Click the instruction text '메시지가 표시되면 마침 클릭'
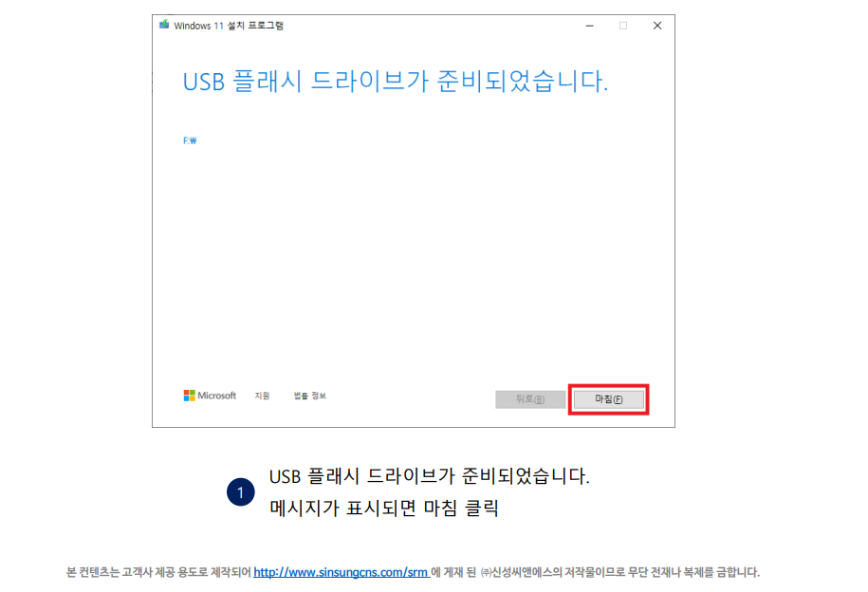 [x=384, y=508]
